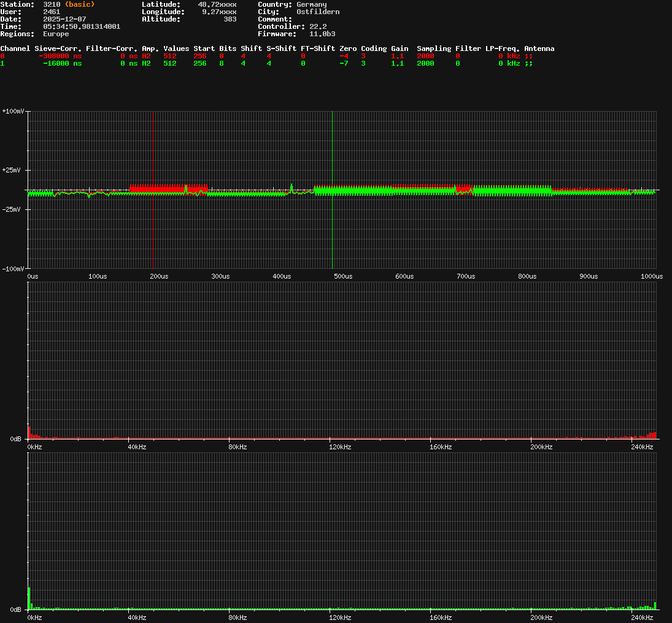
Task: Click the 500us time axis label
Action: click(x=342, y=276)
